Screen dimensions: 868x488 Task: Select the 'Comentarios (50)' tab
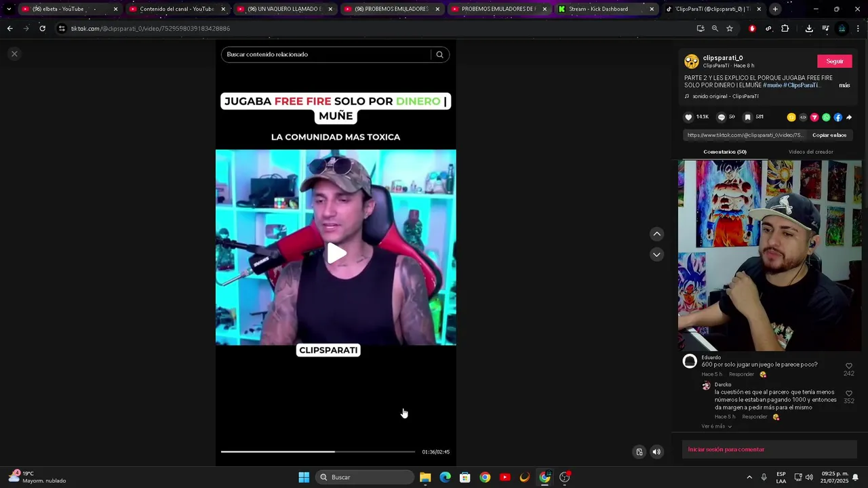click(724, 152)
